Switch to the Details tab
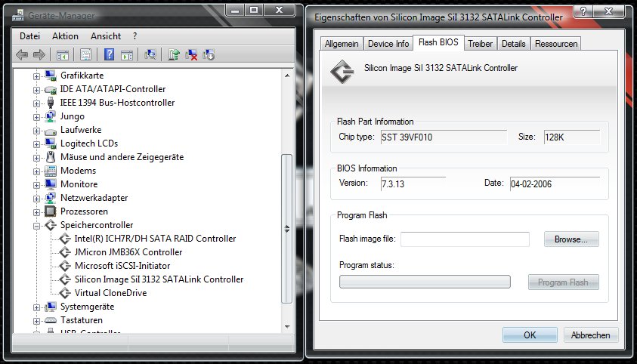637x364 pixels. pyautogui.click(x=514, y=44)
